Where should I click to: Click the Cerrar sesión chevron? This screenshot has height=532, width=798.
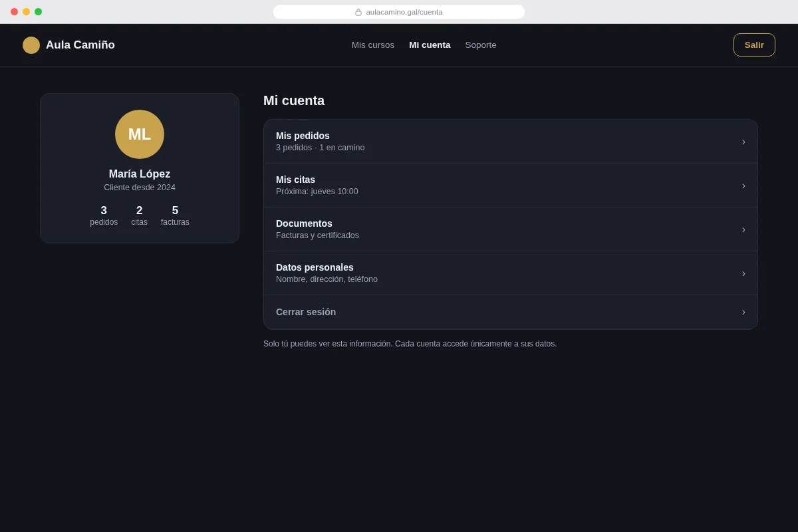743,312
